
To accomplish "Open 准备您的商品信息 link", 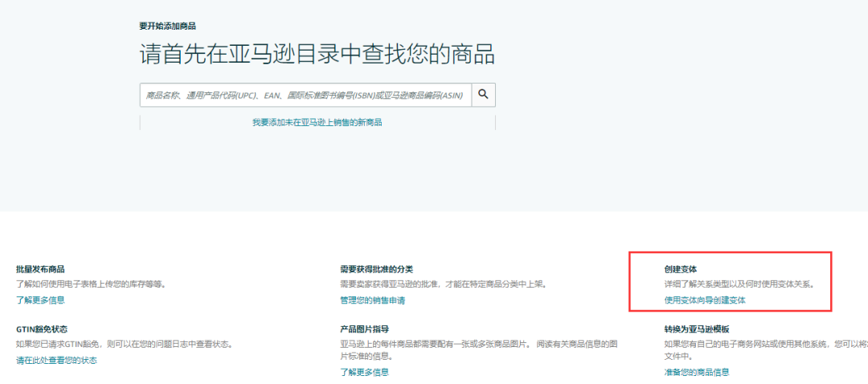I will click(x=696, y=372).
